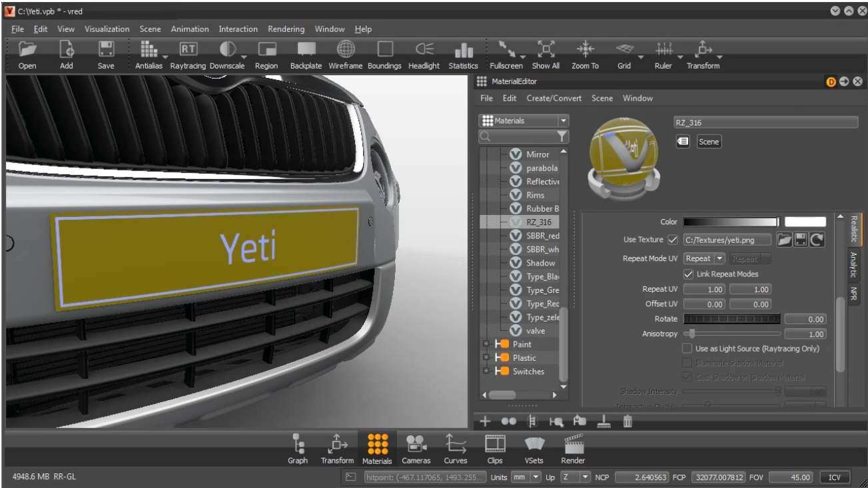Click the Zoom To icon
Image resolution: width=868 pixels, height=488 pixels.
585,50
